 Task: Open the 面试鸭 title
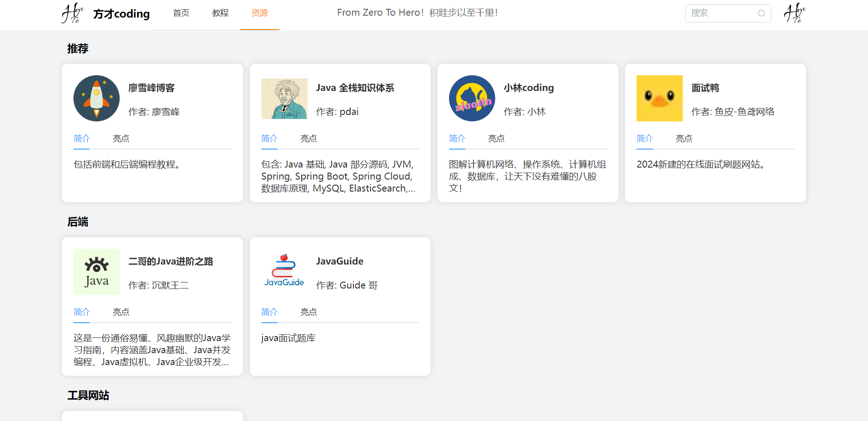705,88
